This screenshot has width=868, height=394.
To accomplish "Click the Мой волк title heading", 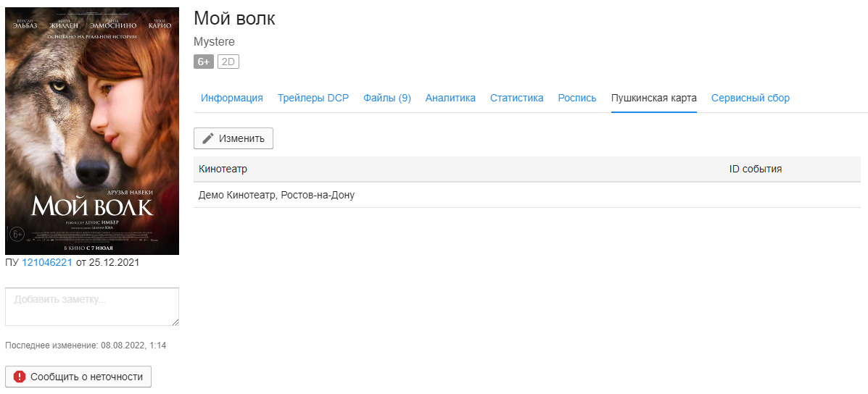I will pyautogui.click(x=234, y=18).
